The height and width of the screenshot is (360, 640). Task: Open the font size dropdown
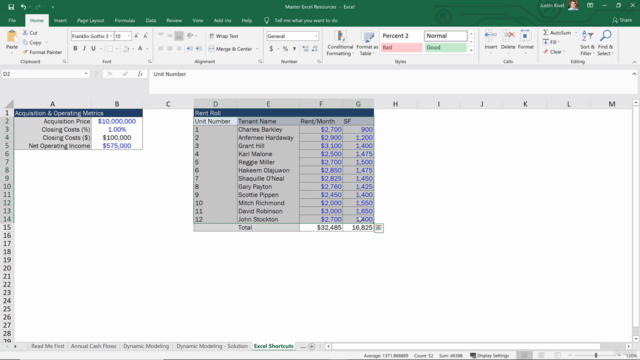coord(129,36)
